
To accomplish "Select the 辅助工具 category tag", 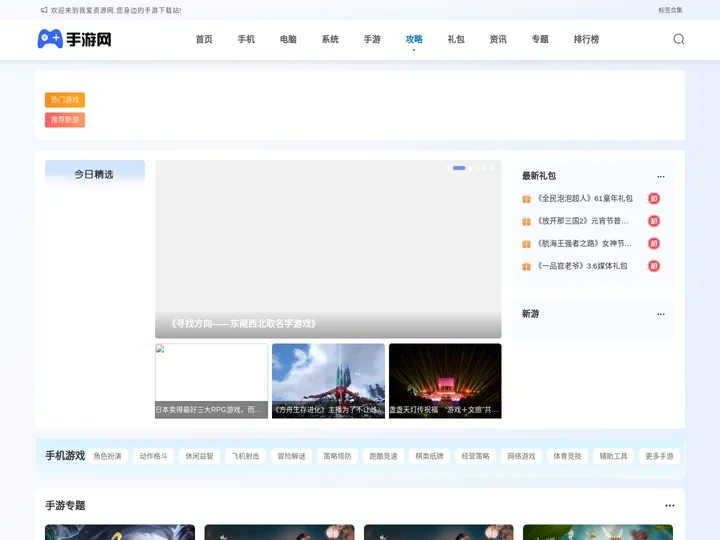I will [x=613, y=456].
